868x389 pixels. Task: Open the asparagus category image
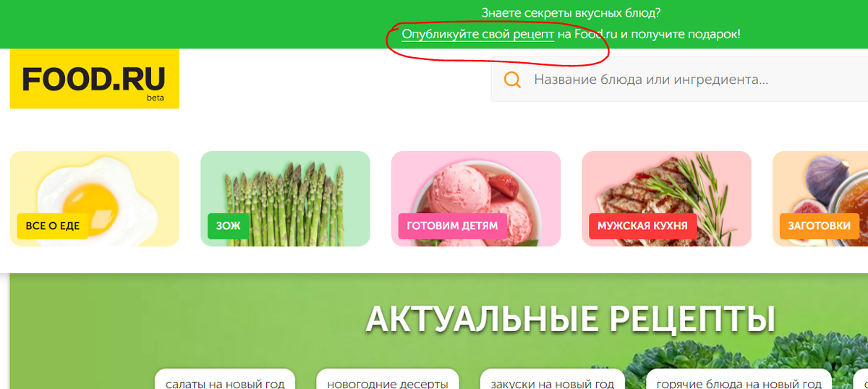(285, 199)
